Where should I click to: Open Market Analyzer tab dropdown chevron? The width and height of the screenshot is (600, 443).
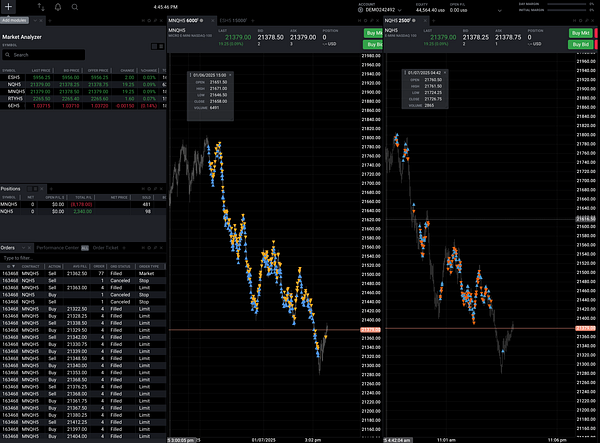[35, 21]
